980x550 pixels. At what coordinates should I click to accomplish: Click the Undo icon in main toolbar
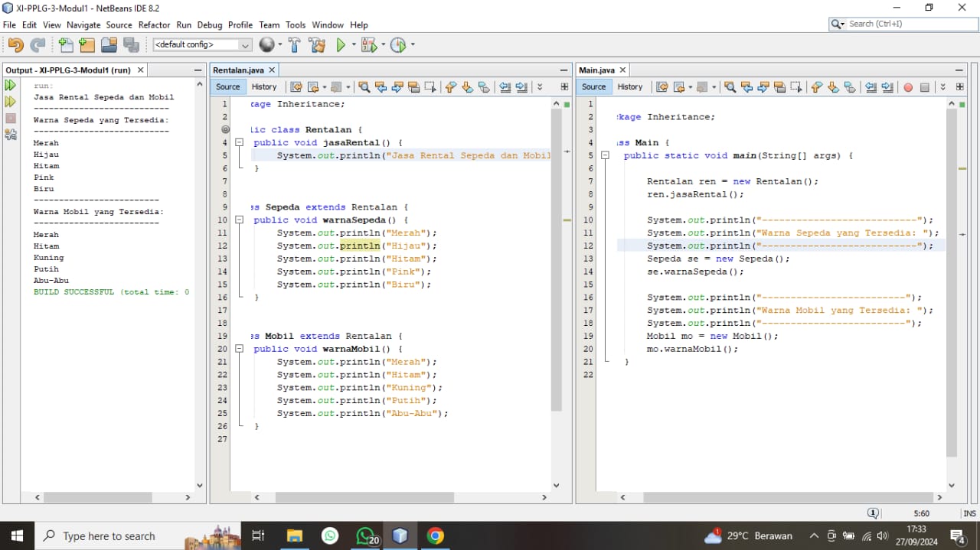pos(15,45)
